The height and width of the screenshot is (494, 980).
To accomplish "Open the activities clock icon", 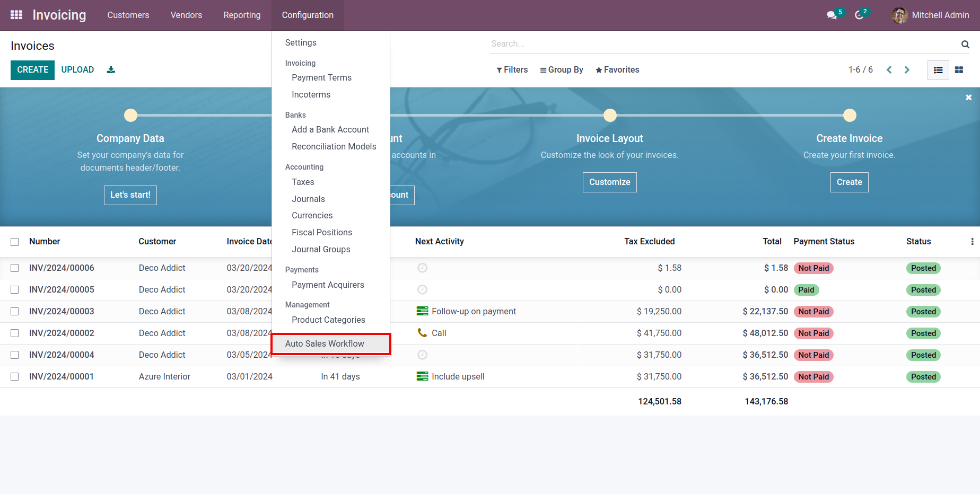I will tap(859, 15).
